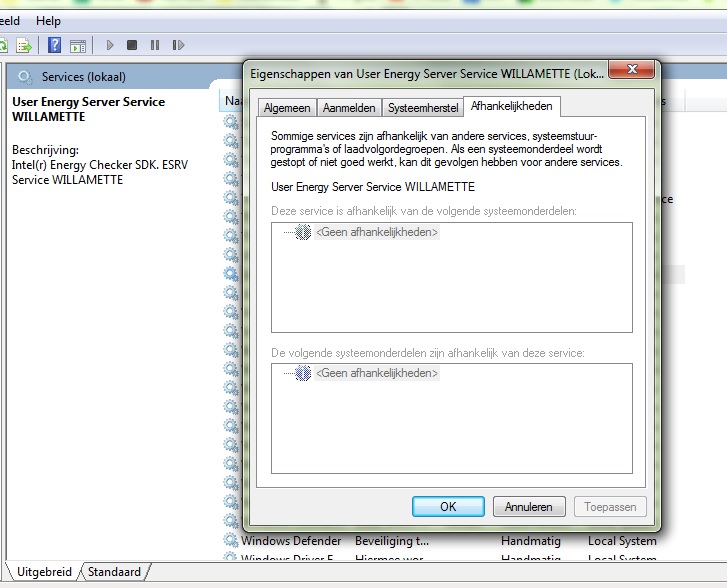Switch to the Systeemherstel tab
This screenshot has height=588, width=727.
click(x=422, y=108)
